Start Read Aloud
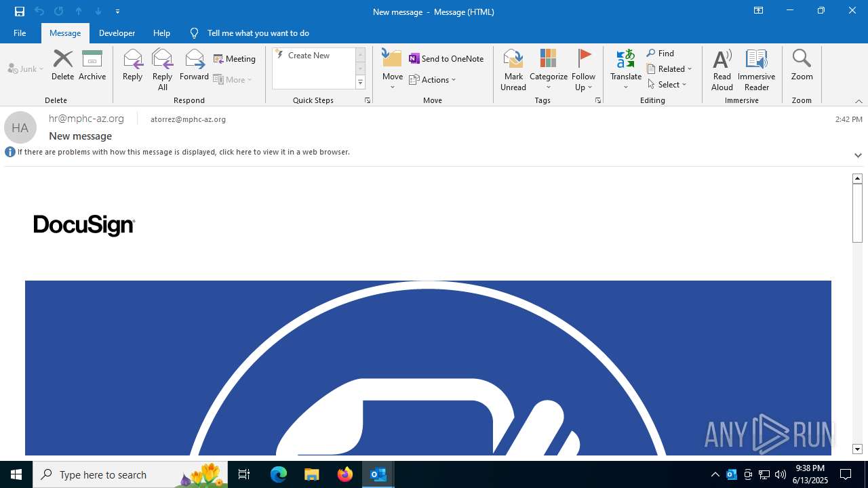Viewport: 868px width, 488px height. pos(722,69)
